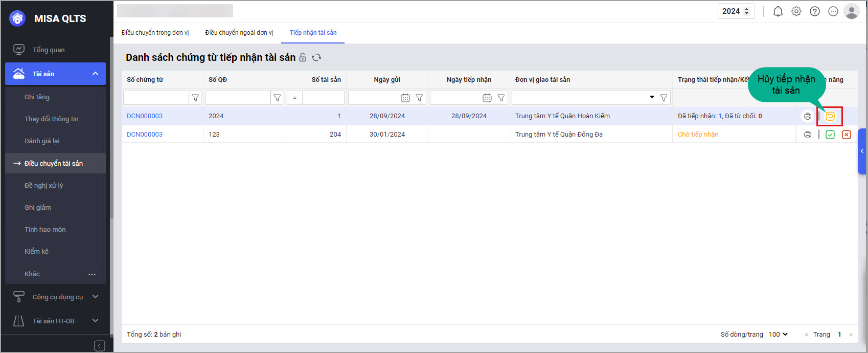Click the cancel asset reception icon
This screenshot has width=868, height=353.
pos(830,116)
